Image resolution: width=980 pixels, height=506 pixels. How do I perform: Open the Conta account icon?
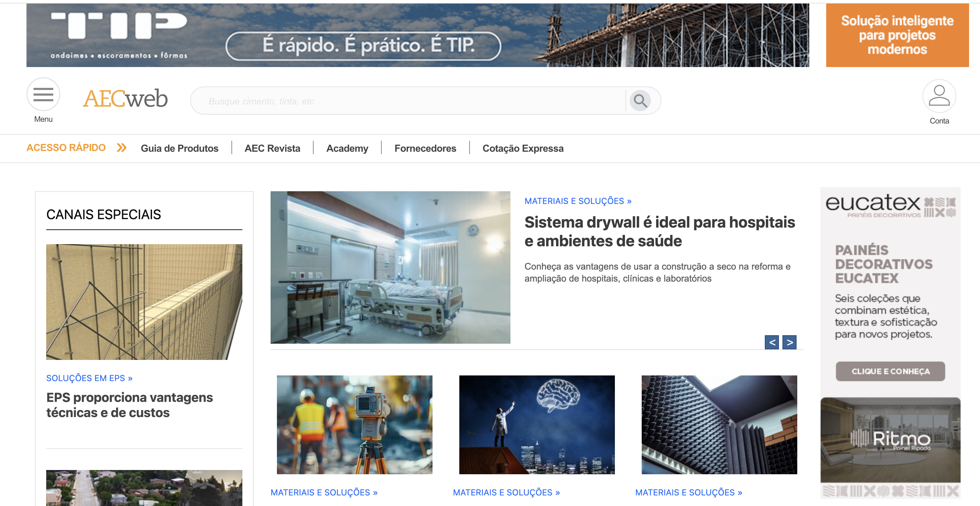click(939, 96)
